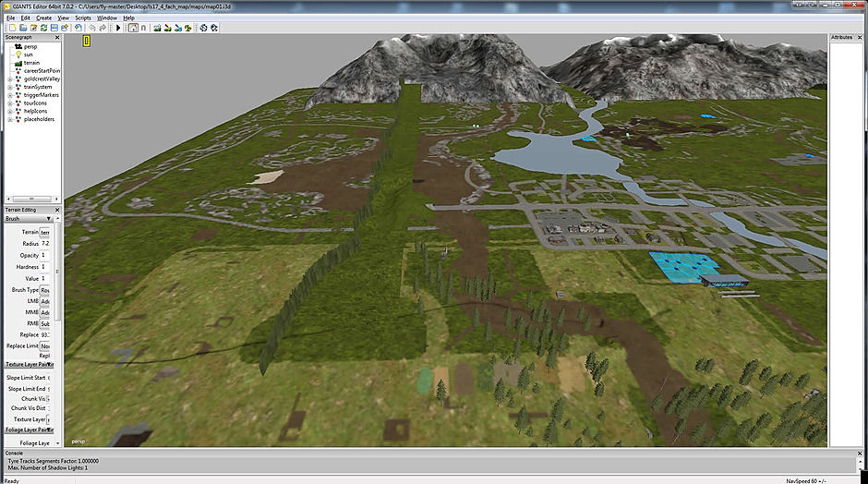Open the Edit menu

[x=26, y=18]
